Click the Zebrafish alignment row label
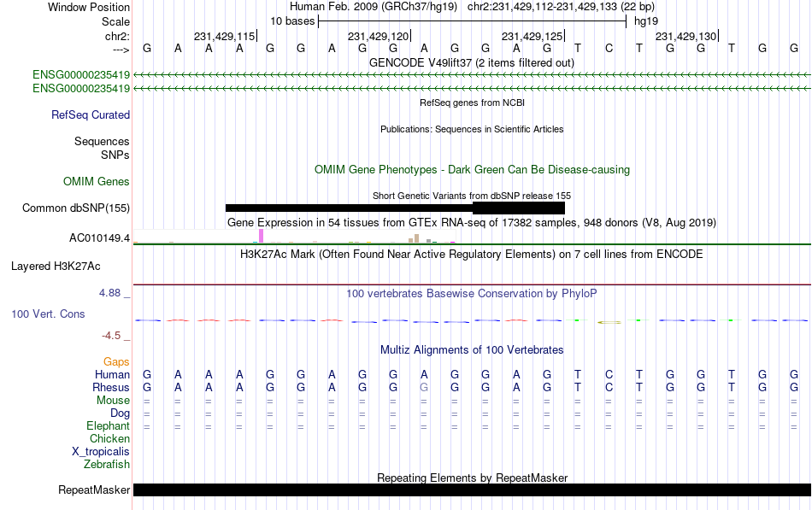Screen dimensions: 812x510 (x=107, y=465)
